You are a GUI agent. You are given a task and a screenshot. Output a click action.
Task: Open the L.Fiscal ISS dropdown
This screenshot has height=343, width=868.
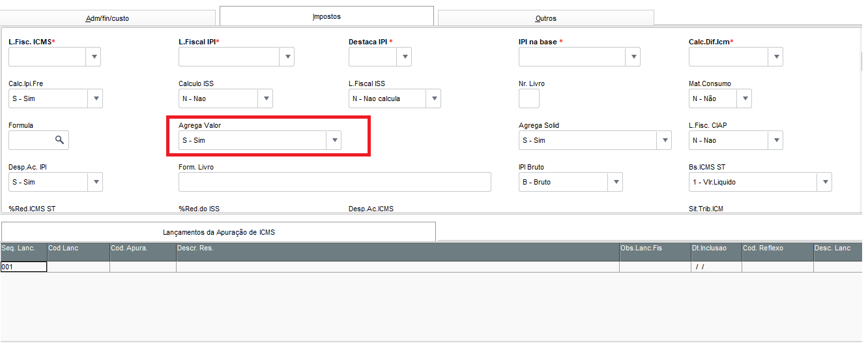click(x=434, y=98)
